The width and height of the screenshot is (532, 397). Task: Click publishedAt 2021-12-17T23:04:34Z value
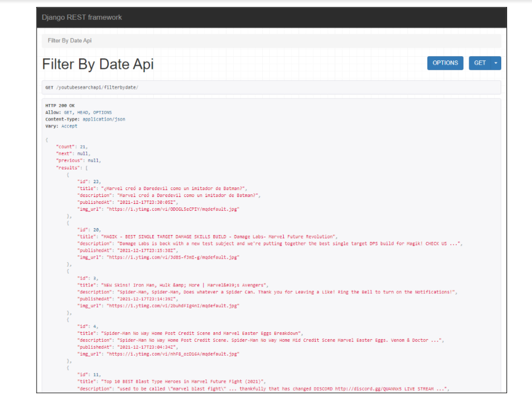147,347
